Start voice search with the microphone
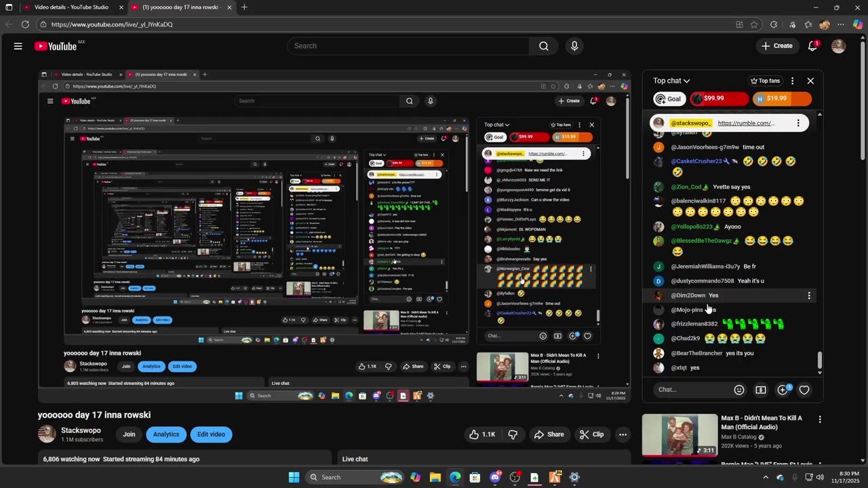The width and height of the screenshot is (868, 488). 574,46
